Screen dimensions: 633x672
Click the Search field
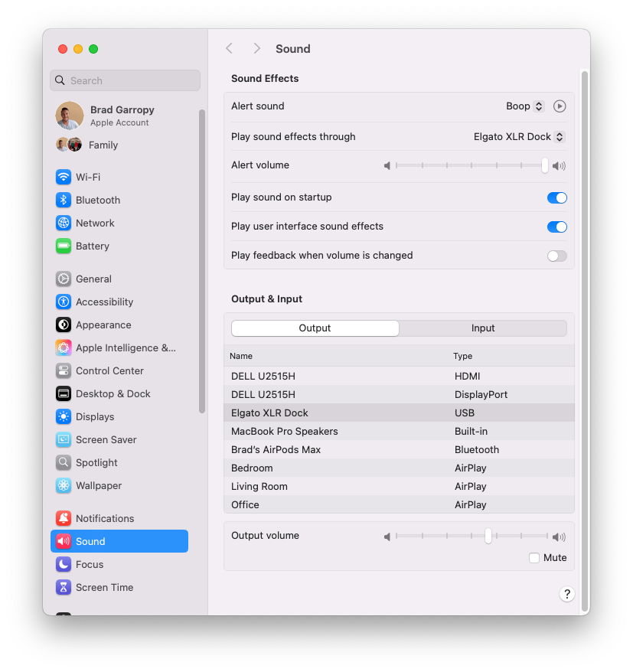pyautogui.click(x=125, y=80)
